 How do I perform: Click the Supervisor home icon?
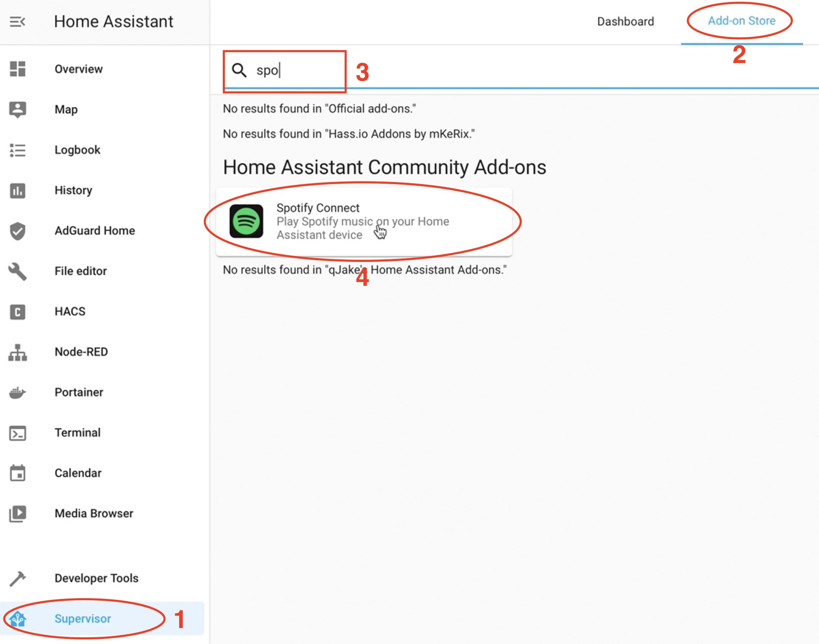pyautogui.click(x=18, y=619)
